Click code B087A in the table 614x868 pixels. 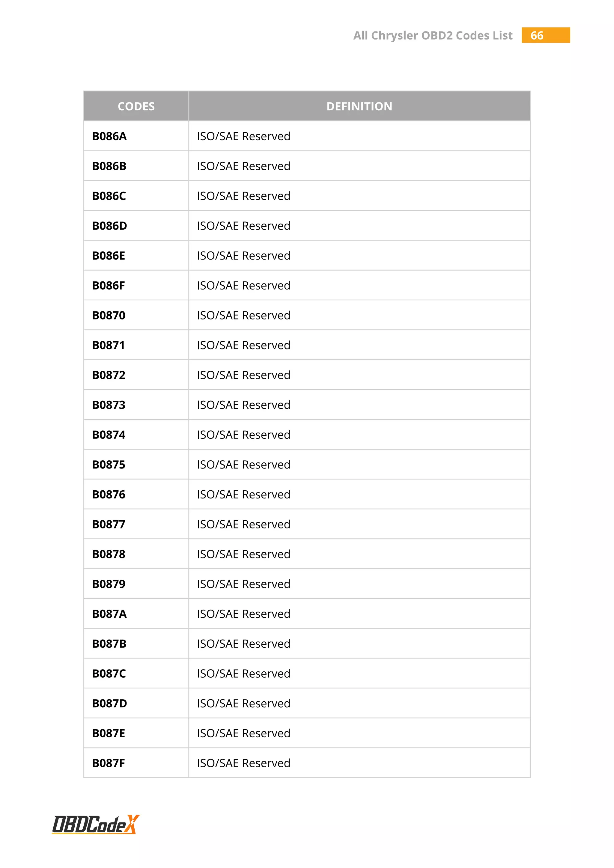(x=109, y=614)
